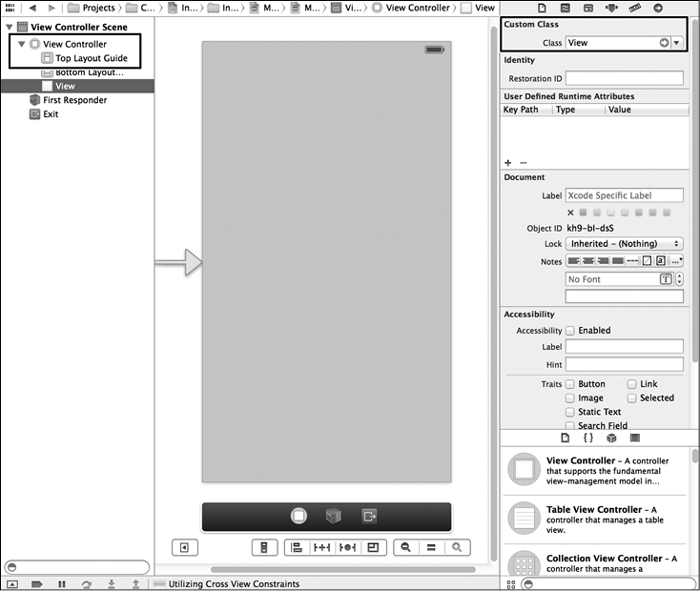
Task: Toggle the document outline button below canvas
Action: (x=184, y=547)
